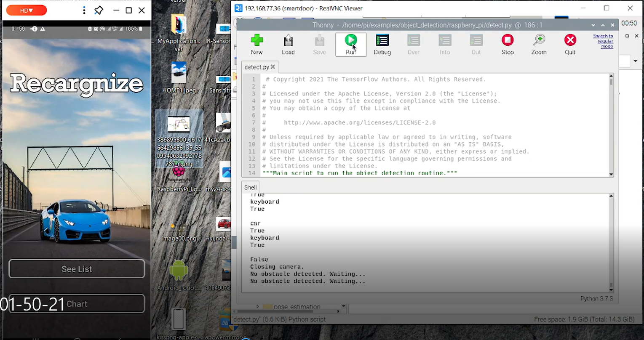This screenshot has width=644, height=340.
Task: Create a new file with Thonny's New button
Action: click(257, 45)
